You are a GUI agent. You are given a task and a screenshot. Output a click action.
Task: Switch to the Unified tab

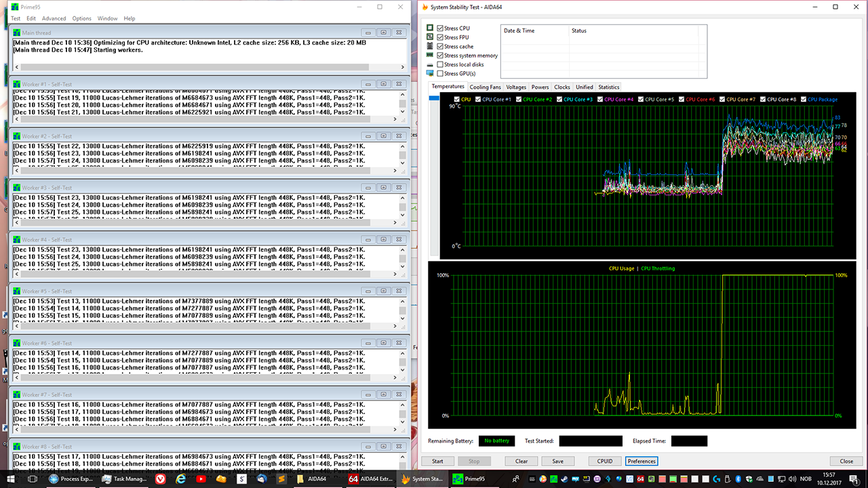[x=584, y=87]
